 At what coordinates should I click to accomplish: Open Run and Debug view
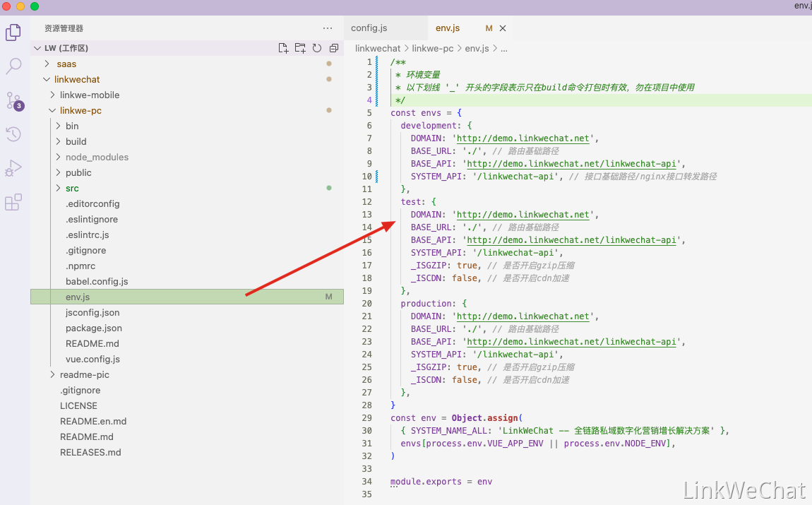[x=13, y=168]
